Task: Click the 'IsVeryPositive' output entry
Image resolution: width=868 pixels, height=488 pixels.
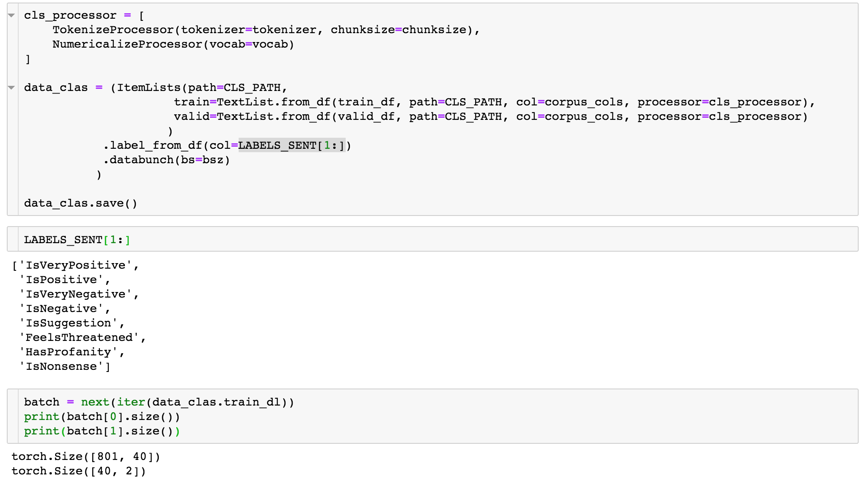Action: coord(76,265)
